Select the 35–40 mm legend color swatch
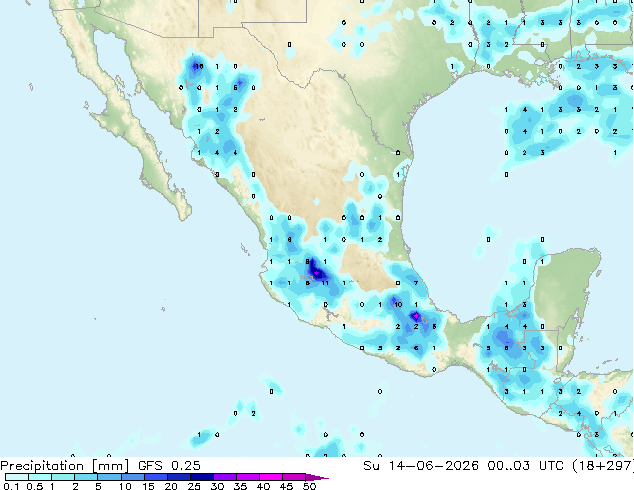This screenshot has height=490, width=634. 248,477
